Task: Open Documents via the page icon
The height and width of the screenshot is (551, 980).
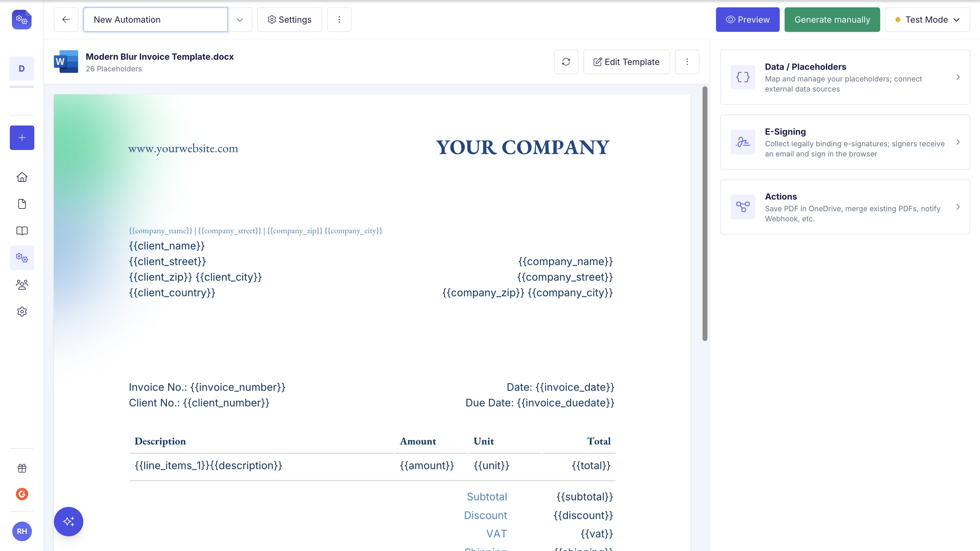Action: [22, 204]
